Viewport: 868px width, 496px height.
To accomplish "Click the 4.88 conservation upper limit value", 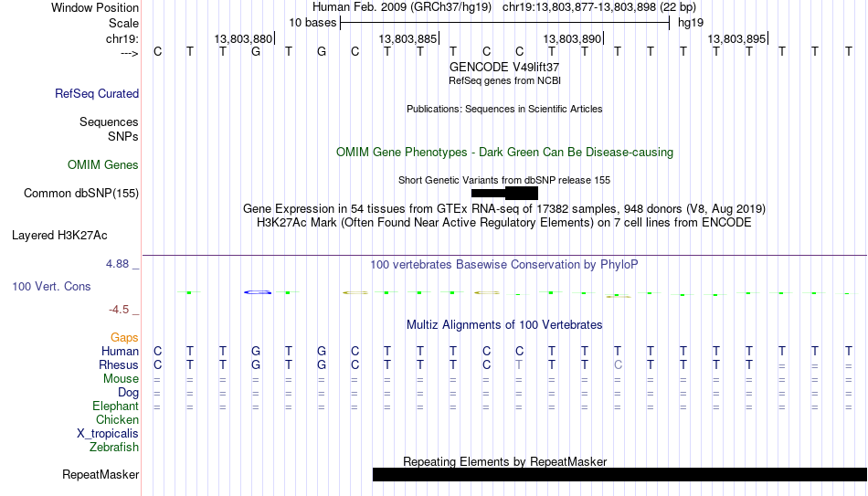I will tap(117, 264).
